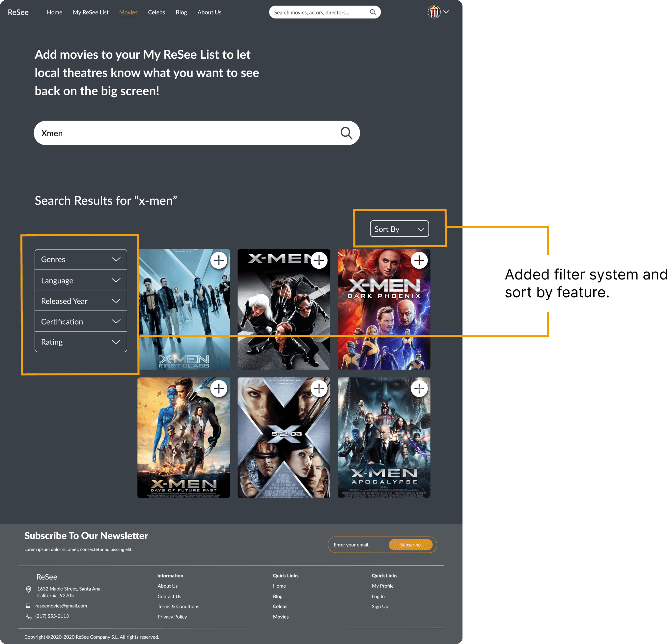Add X-Men Apocalypse with plus icon
The height and width of the screenshot is (644, 672).
(x=419, y=389)
